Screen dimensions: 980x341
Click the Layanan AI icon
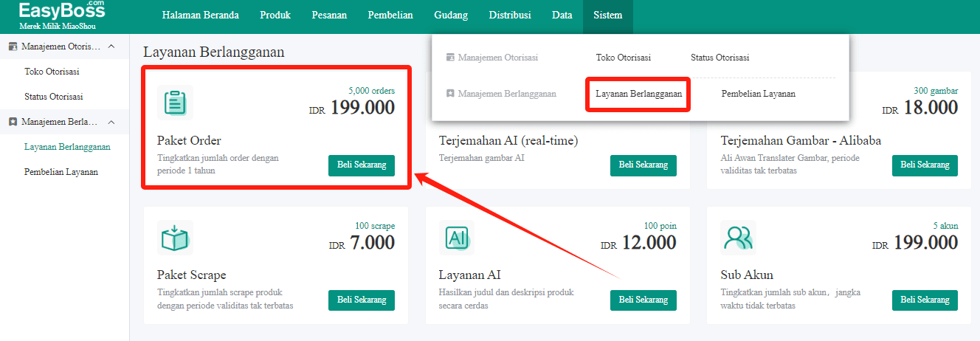pyautogui.click(x=457, y=238)
